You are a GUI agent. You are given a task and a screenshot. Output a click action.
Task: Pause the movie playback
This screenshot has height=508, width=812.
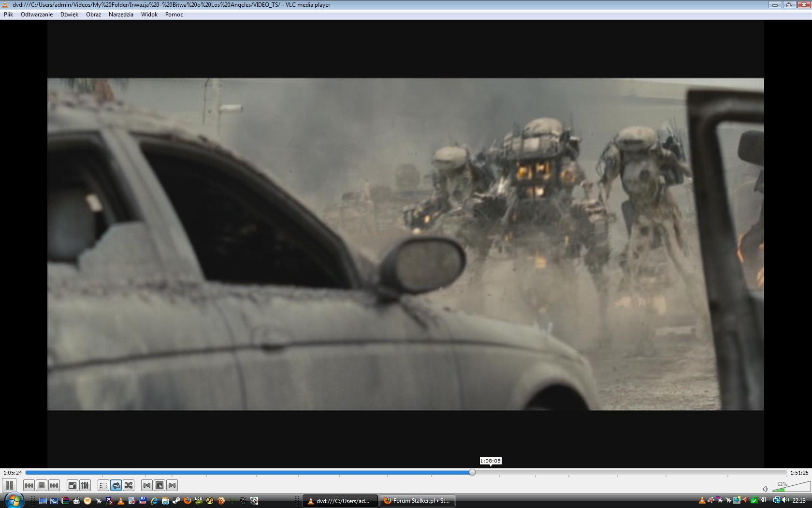(9, 485)
